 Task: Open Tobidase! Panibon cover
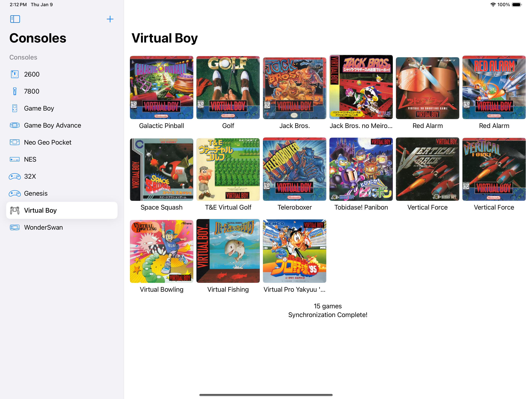[x=361, y=169]
